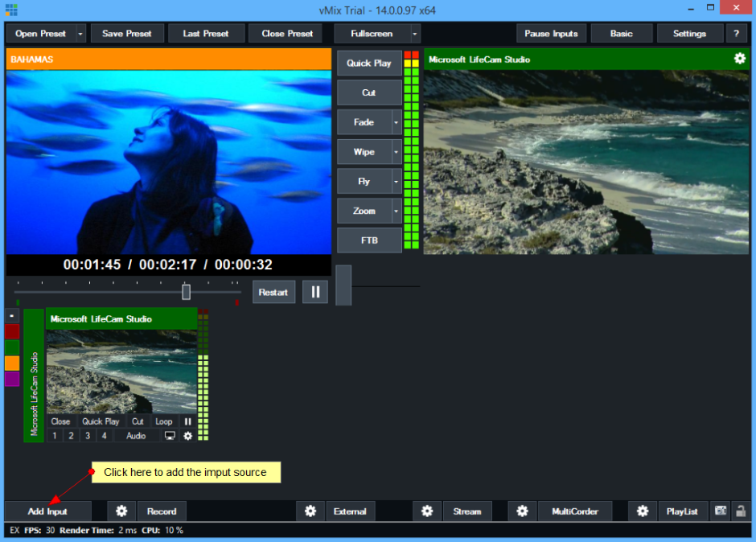Click the padlock lock icon
The height and width of the screenshot is (542, 756).
[740, 511]
